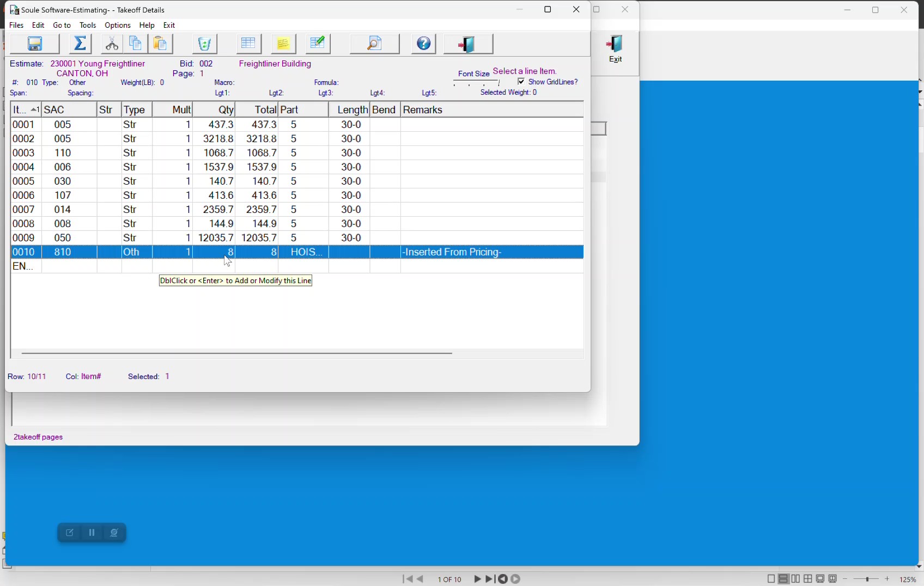Select item 0006 row cell
The height and width of the screenshot is (586, 924).
coord(26,196)
